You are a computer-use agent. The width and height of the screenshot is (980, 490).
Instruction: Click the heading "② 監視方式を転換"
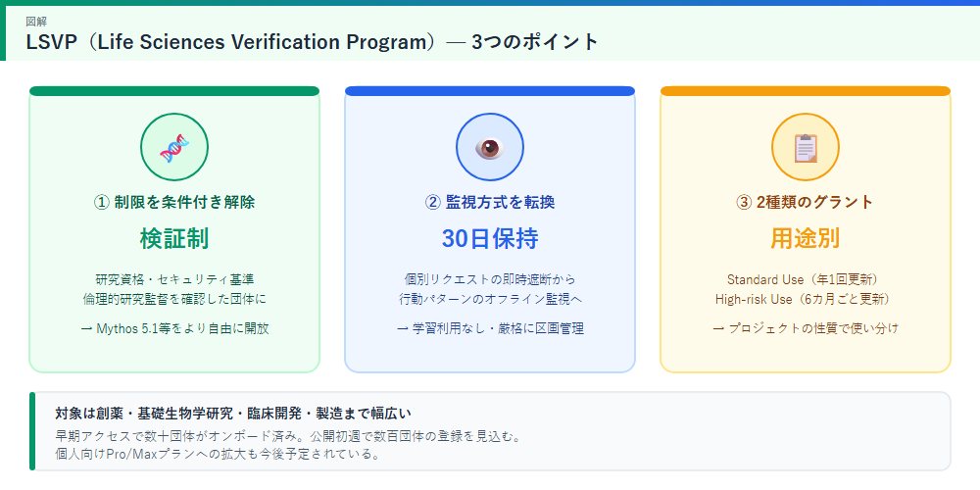pos(490,203)
